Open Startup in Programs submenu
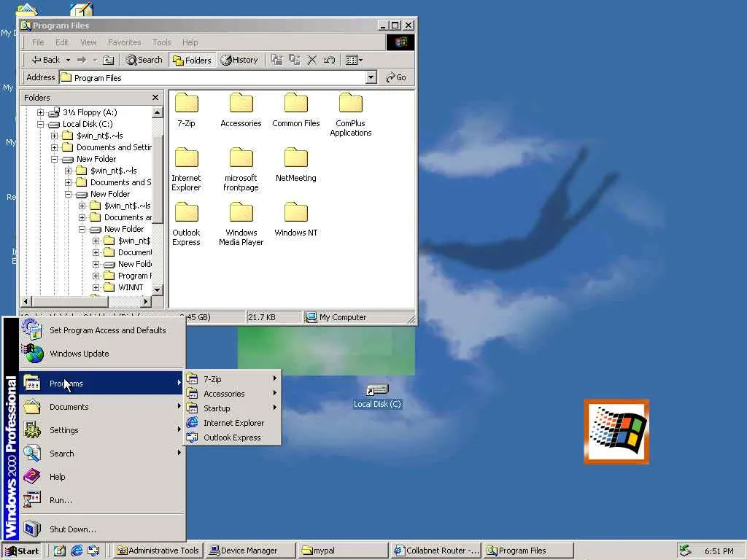Screen dimensions: 747x560 [x=232, y=408]
